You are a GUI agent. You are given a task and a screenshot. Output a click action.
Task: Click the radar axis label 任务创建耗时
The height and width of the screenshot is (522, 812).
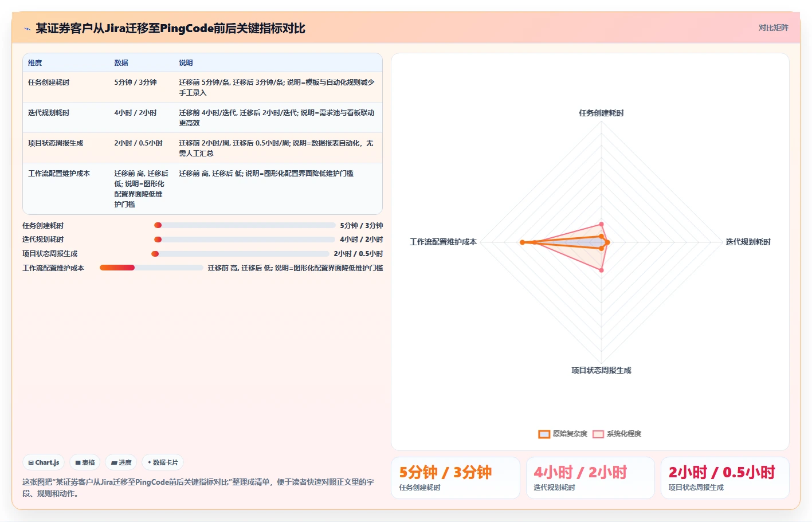click(601, 113)
